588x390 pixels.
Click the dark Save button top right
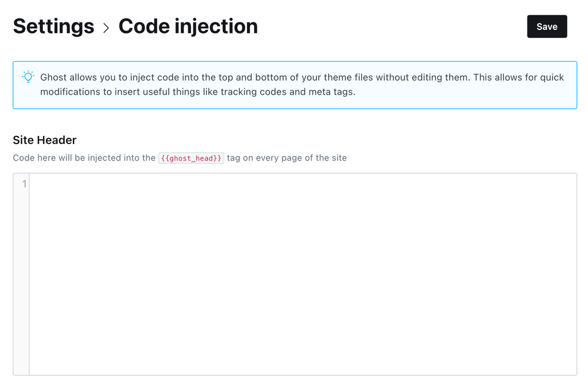tap(547, 26)
